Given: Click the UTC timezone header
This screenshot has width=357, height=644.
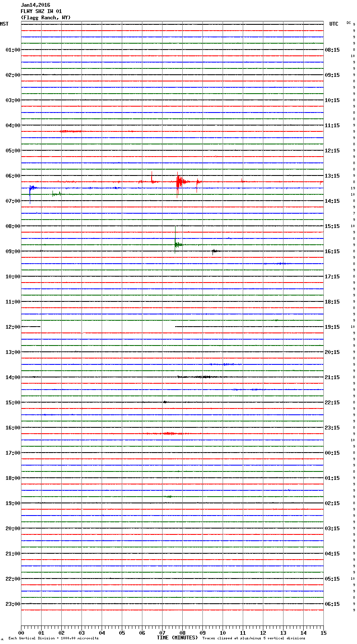Looking at the screenshot, I should tap(334, 24).
